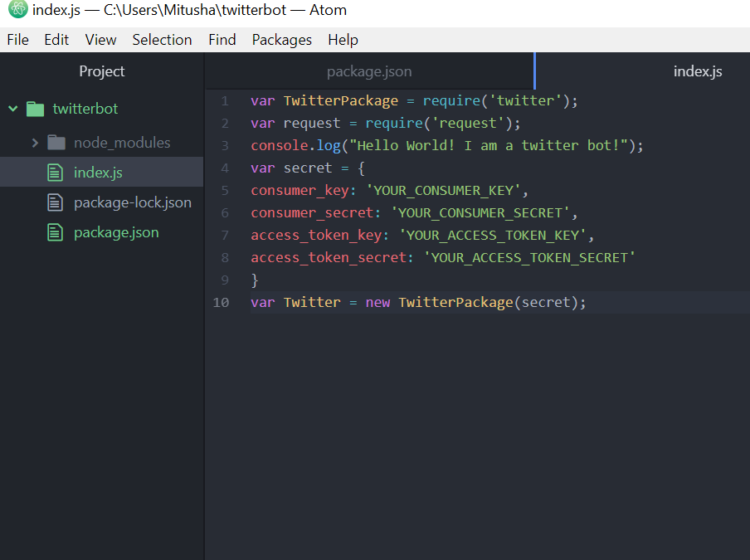Open the View menu

coord(100,40)
